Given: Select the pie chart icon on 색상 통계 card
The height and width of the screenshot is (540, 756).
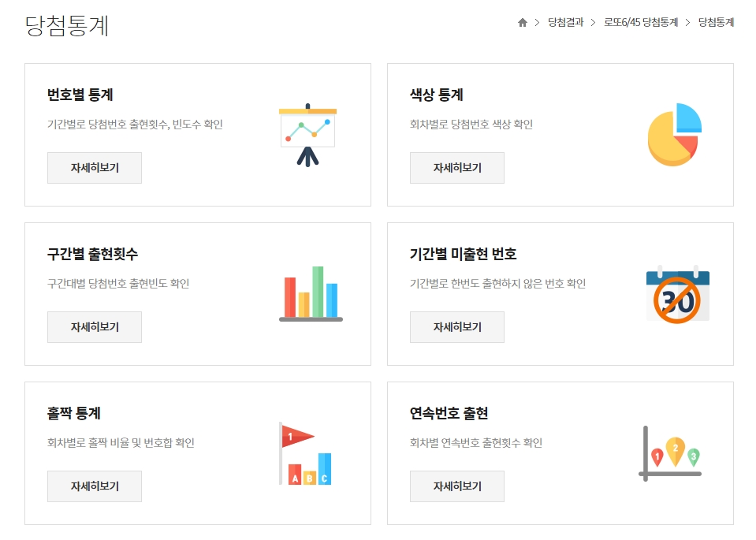Looking at the screenshot, I should tap(674, 134).
